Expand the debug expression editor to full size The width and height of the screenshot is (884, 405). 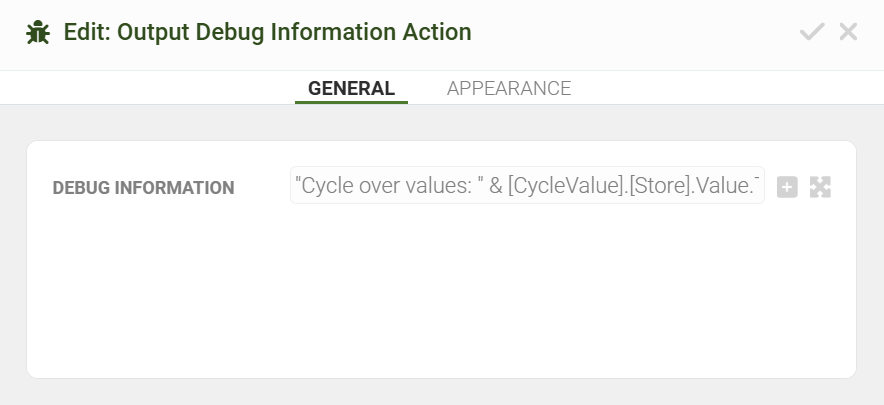pyautogui.click(x=820, y=186)
